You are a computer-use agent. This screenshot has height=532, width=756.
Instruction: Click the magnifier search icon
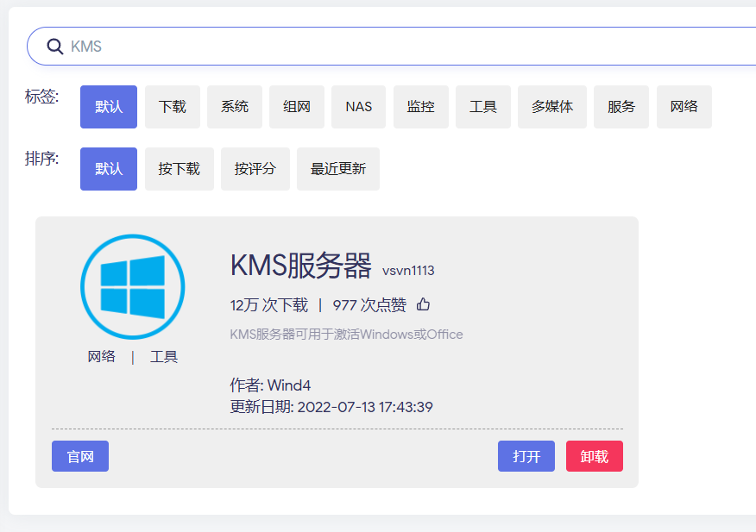pyautogui.click(x=54, y=47)
